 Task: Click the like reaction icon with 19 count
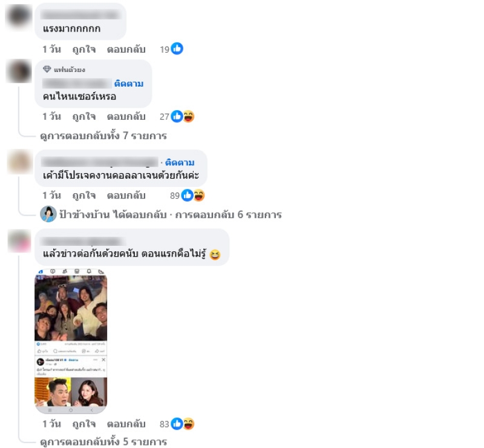tap(177, 49)
